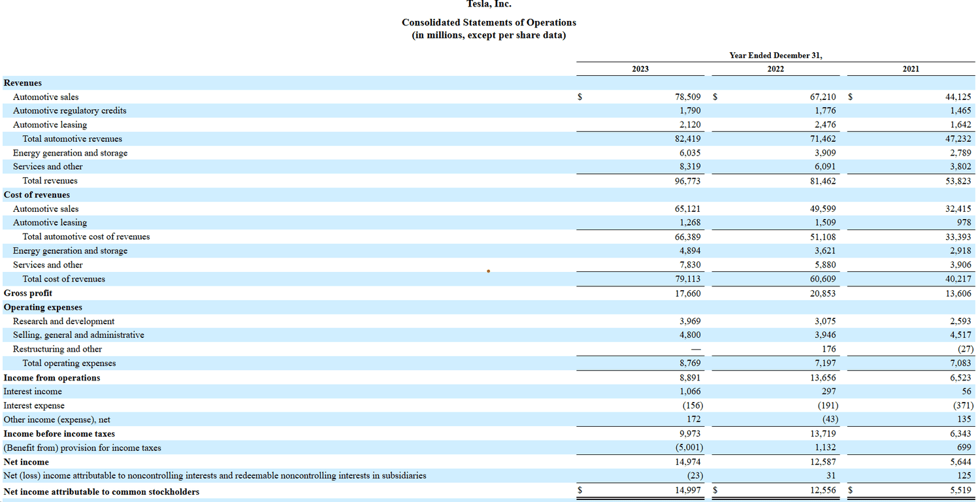This screenshot has width=980, height=502.
Task: Click 2022 restructuring value 176
Action: coord(829,349)
